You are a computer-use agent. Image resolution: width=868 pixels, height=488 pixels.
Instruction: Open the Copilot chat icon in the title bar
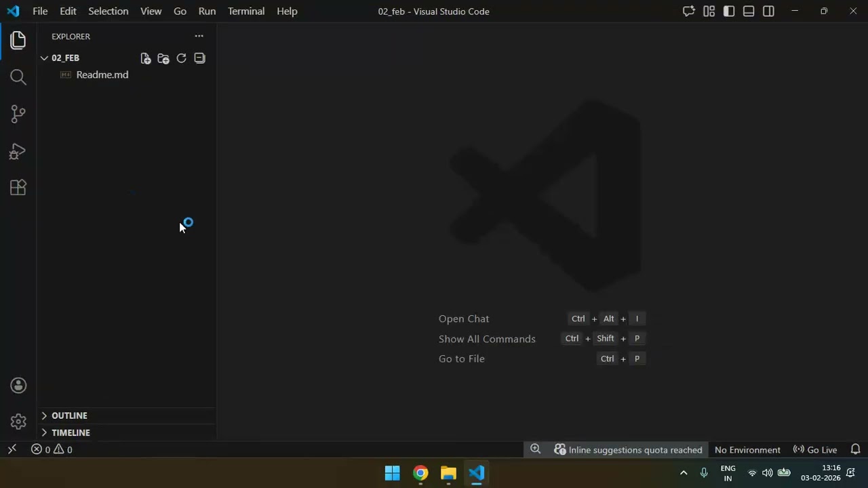(689, 12)
